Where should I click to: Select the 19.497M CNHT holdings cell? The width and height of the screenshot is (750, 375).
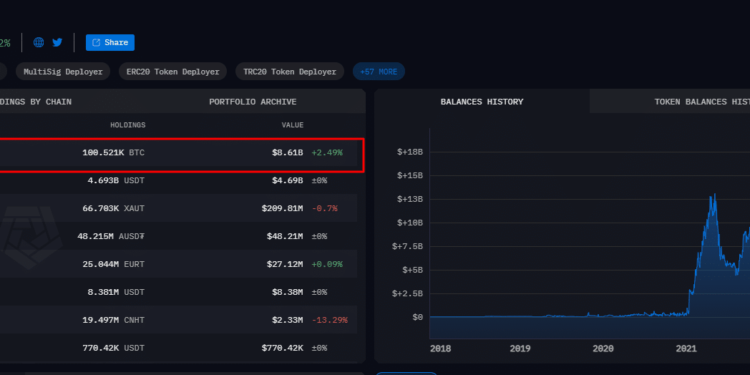pyautogui.click(x=113, y=320)
